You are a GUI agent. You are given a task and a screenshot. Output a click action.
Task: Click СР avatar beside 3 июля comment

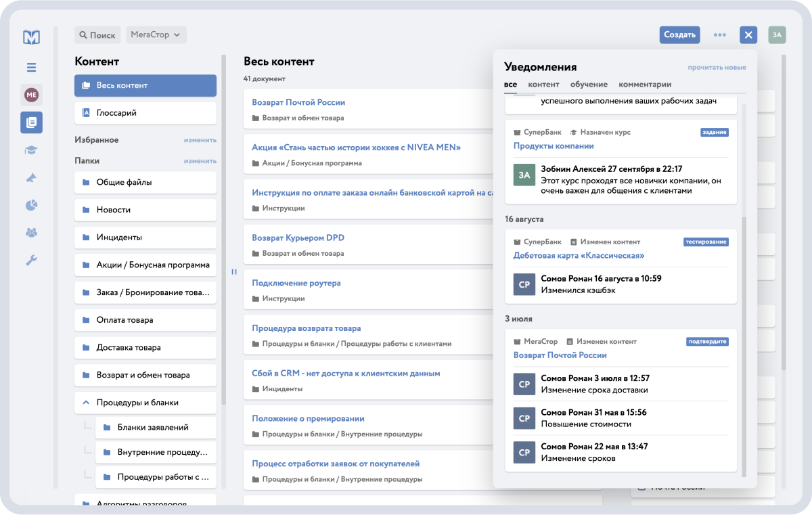(x=524, y=384)
